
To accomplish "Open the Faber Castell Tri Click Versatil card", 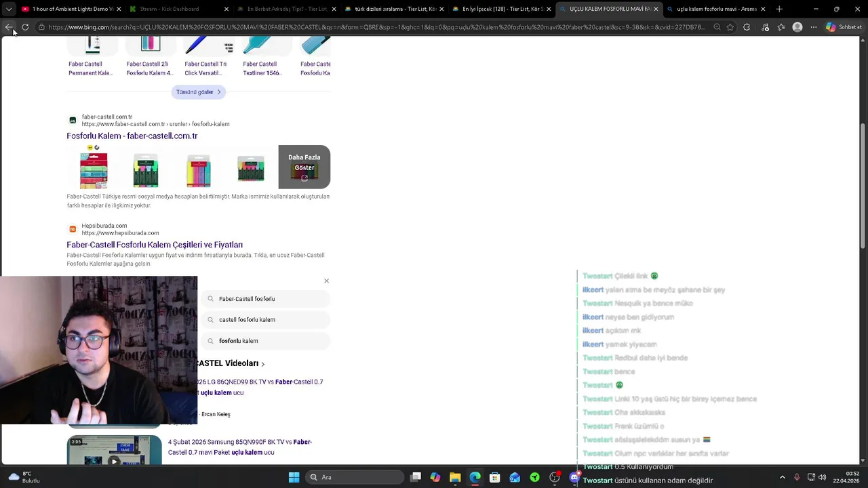I will [x=208, y=58].
